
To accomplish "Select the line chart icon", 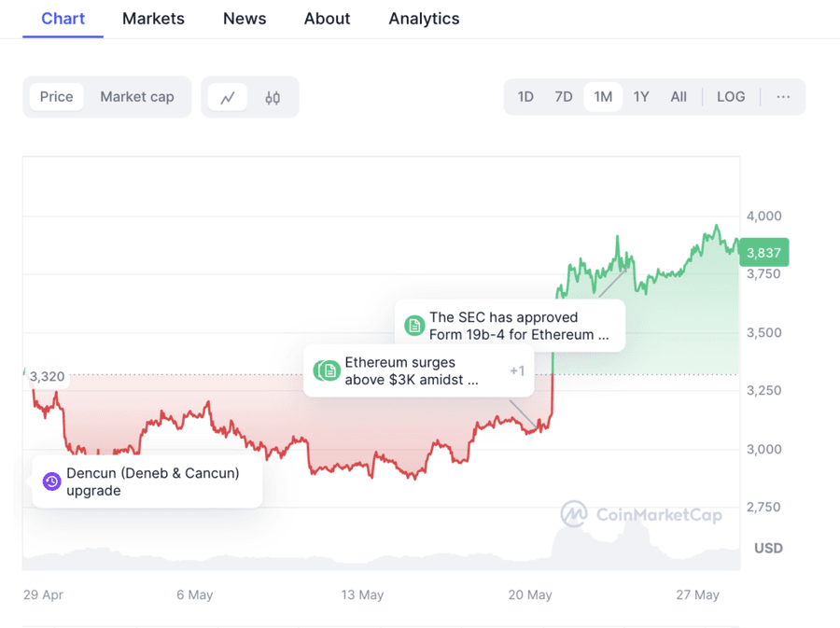I will tap(227, 96).
